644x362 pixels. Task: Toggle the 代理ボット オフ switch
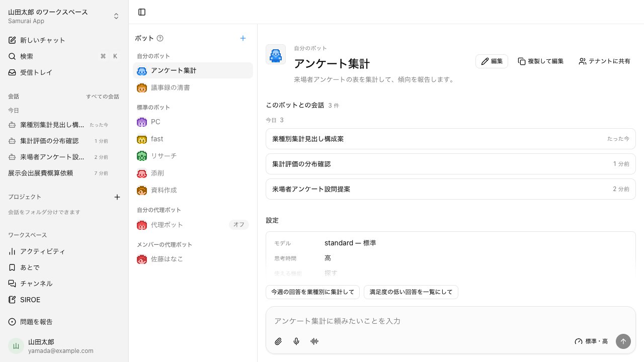coord(239,225)
